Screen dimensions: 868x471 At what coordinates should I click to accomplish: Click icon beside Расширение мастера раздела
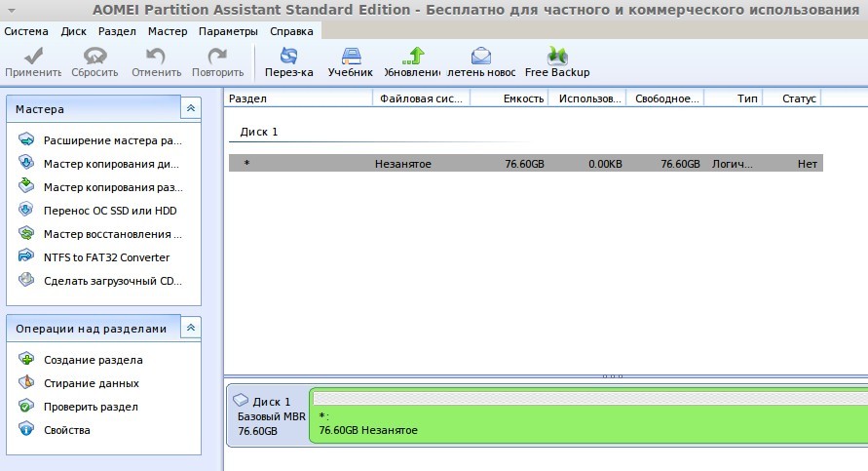(x=26, y=139)
